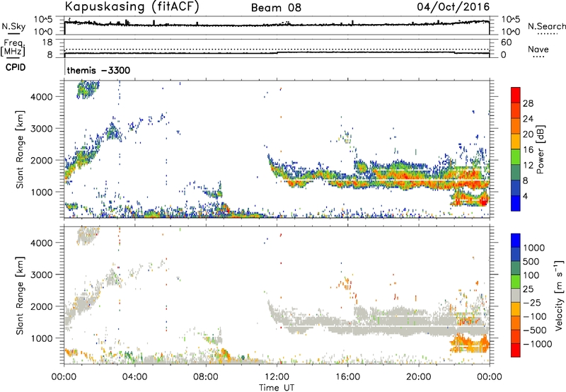This screenshot has width=566, height=392.
Task: Pick the blue top segment of velocity colorbar
Action: point(516,241)
